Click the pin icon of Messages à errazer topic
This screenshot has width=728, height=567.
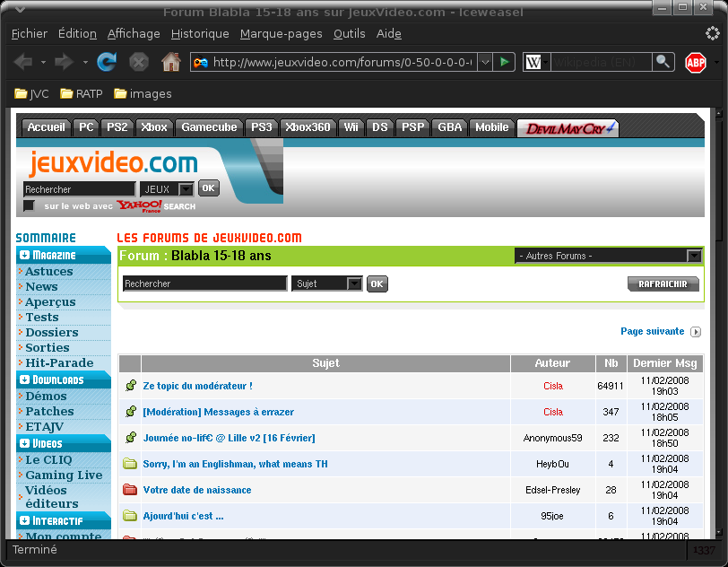pos(131,412)
